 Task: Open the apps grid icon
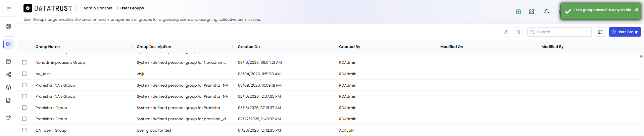pos(532,12)
